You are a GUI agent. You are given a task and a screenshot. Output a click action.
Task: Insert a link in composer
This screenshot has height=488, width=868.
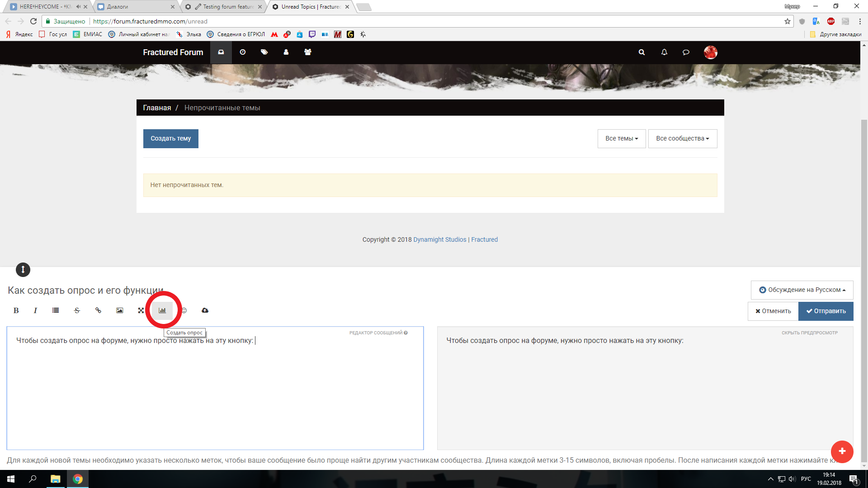click(x=98, y=310)
